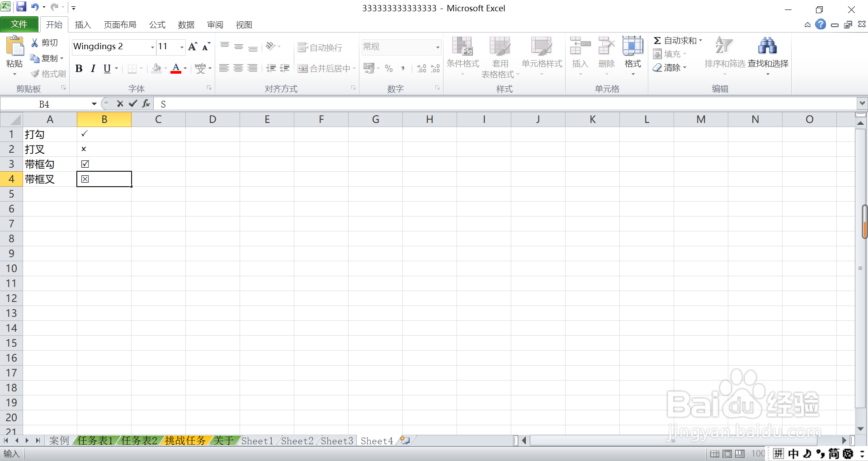Click the orientation (angled text) icon

(271, 46)
